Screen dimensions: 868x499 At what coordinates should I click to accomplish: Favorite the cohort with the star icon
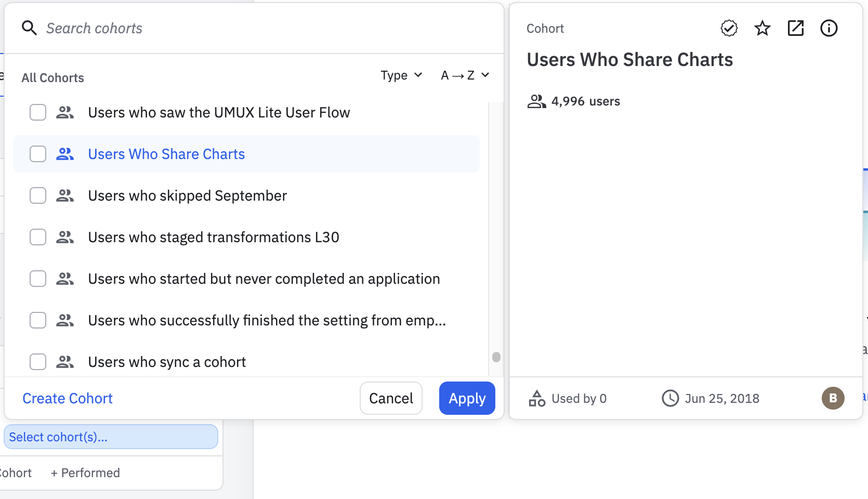(x=762, y=28)
